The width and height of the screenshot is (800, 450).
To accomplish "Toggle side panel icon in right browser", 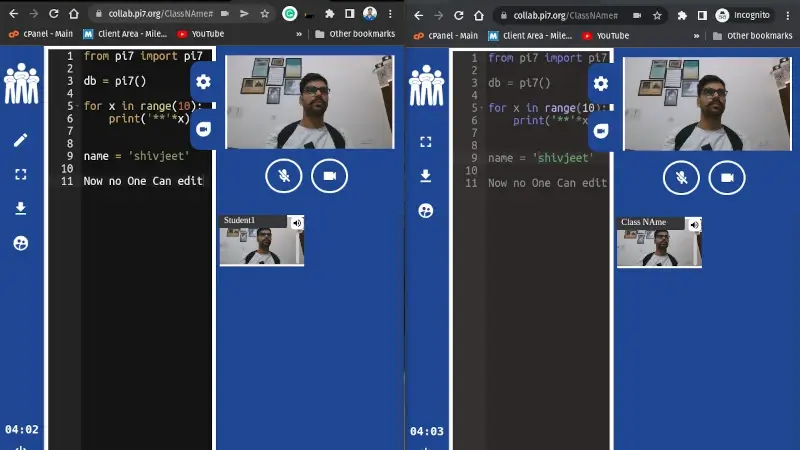I will pyautogui.click(x=703, y=16).
